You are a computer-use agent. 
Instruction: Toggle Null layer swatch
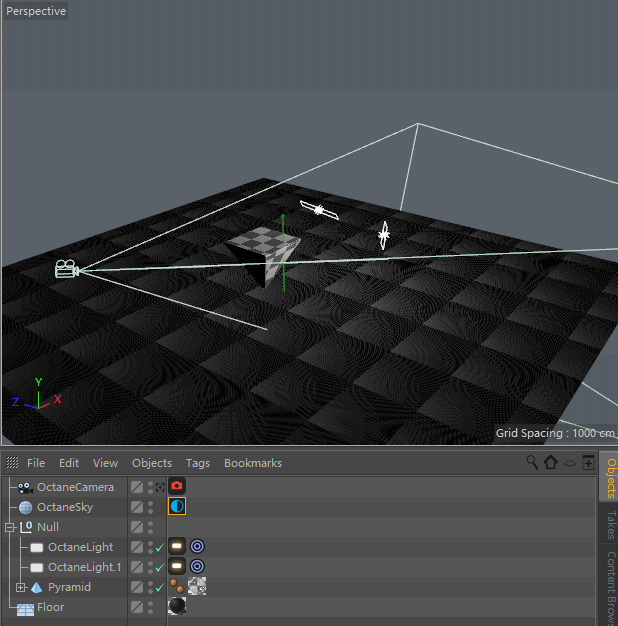coord(137,527)
